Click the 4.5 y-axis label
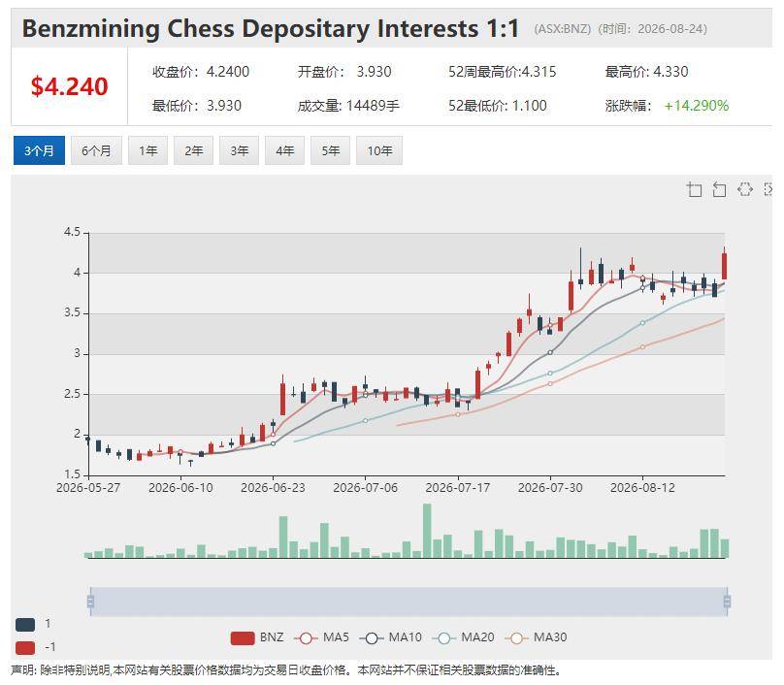784x685 pixels. pyautogui.click(x=72, y=232)
